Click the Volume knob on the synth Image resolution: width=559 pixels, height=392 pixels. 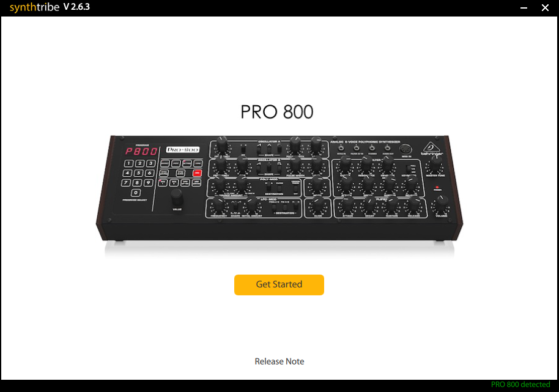click(x=442, y=204)
